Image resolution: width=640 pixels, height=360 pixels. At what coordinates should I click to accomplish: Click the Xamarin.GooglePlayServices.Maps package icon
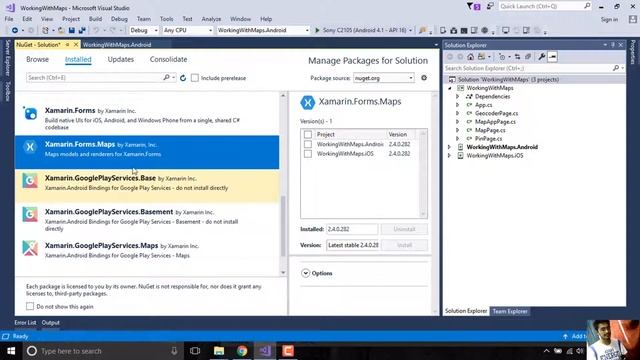30,248
